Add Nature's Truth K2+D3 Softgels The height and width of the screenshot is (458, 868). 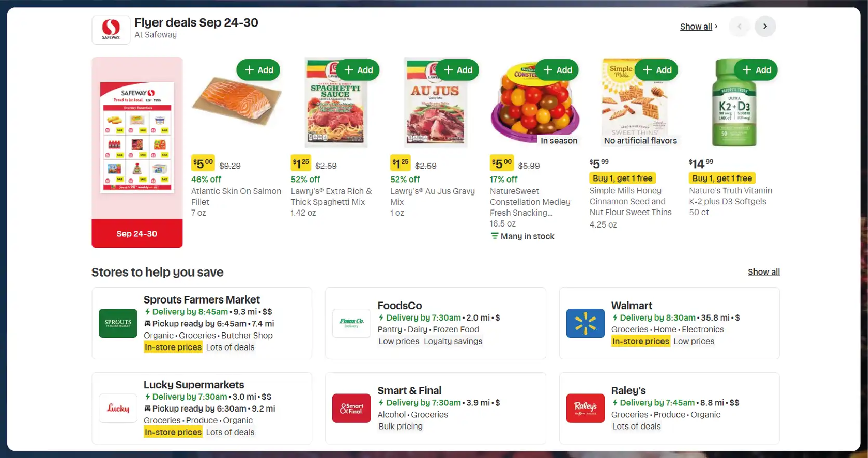coord(756,70)
